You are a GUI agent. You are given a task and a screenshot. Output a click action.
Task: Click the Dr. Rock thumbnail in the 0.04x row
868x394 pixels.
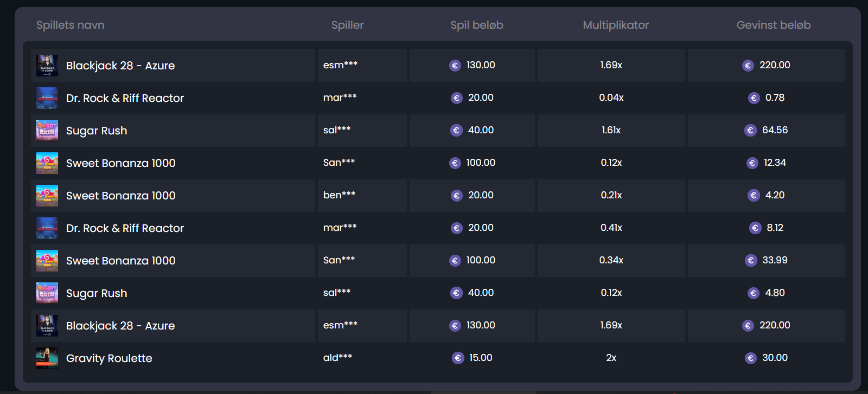(x=47, y=98)
